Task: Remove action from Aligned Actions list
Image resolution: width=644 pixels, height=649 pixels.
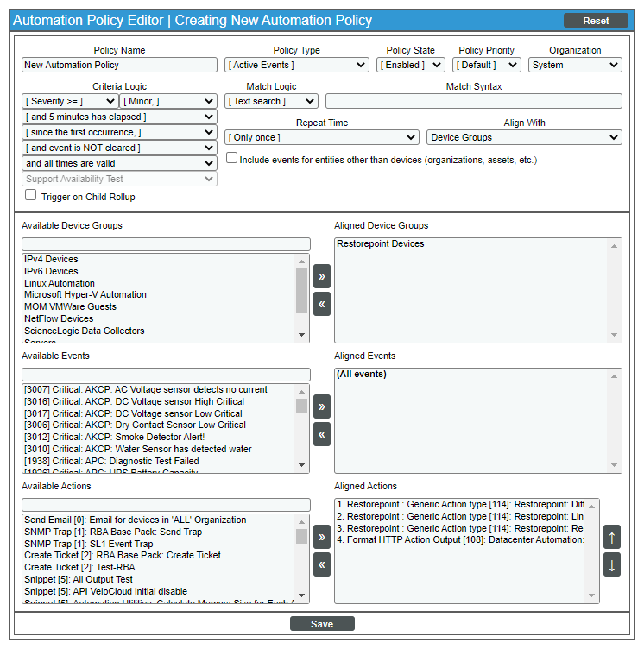Action: pyautogui.click(x=322, y=564)
